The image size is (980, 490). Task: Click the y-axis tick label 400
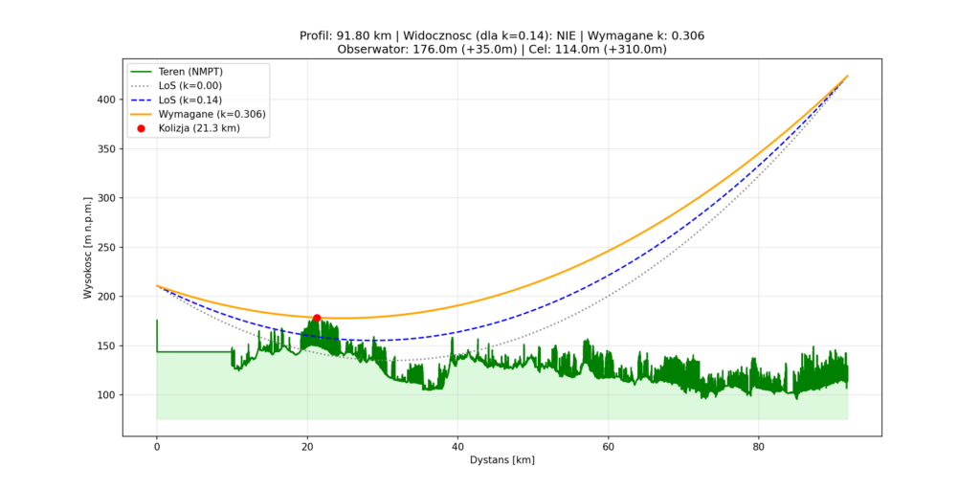tap(106, 100)
